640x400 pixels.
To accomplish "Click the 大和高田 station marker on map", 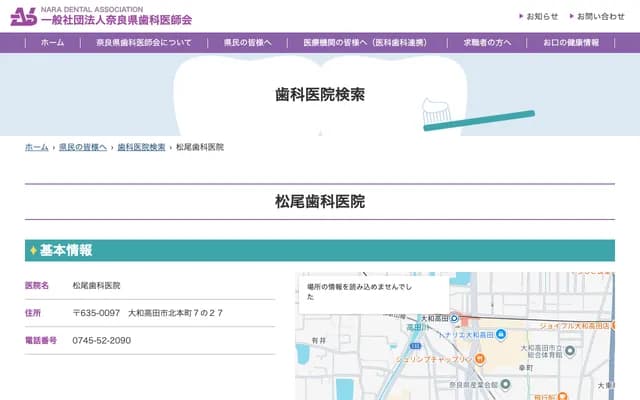I will [x=454, y=319].
